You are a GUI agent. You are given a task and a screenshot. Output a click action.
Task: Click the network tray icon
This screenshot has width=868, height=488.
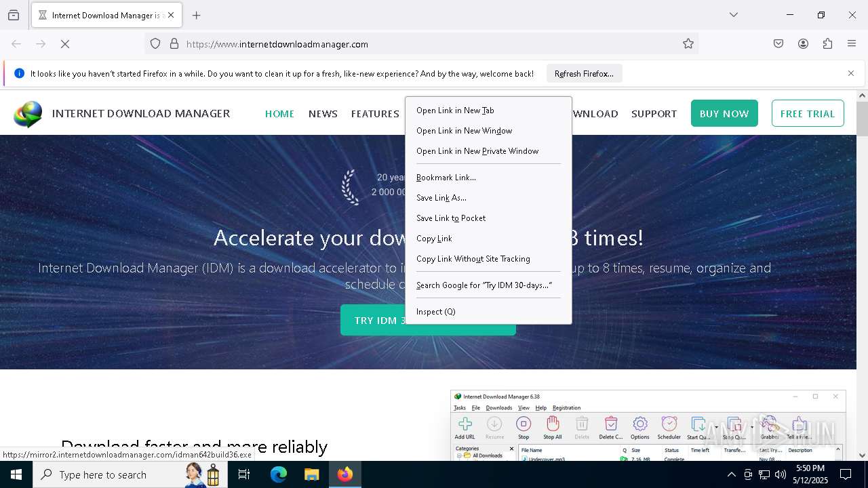(x=764, y=474)
